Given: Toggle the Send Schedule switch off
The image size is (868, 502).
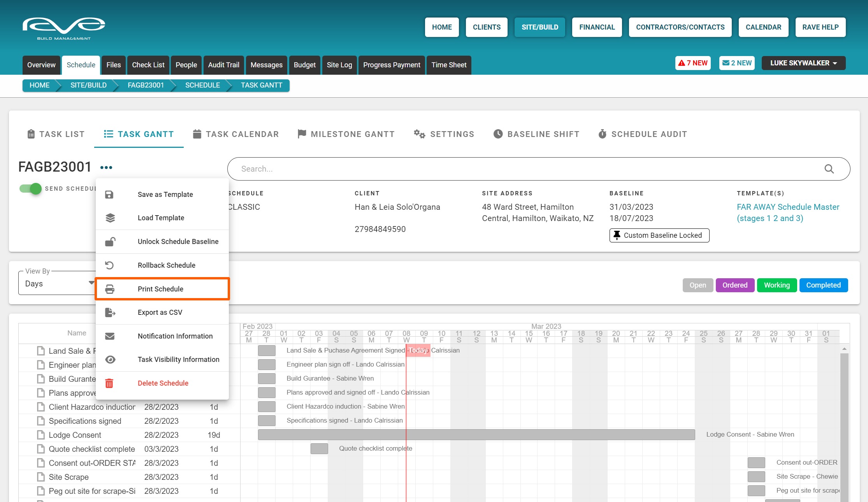Looking at the screenshot, I should click(31, 189).
